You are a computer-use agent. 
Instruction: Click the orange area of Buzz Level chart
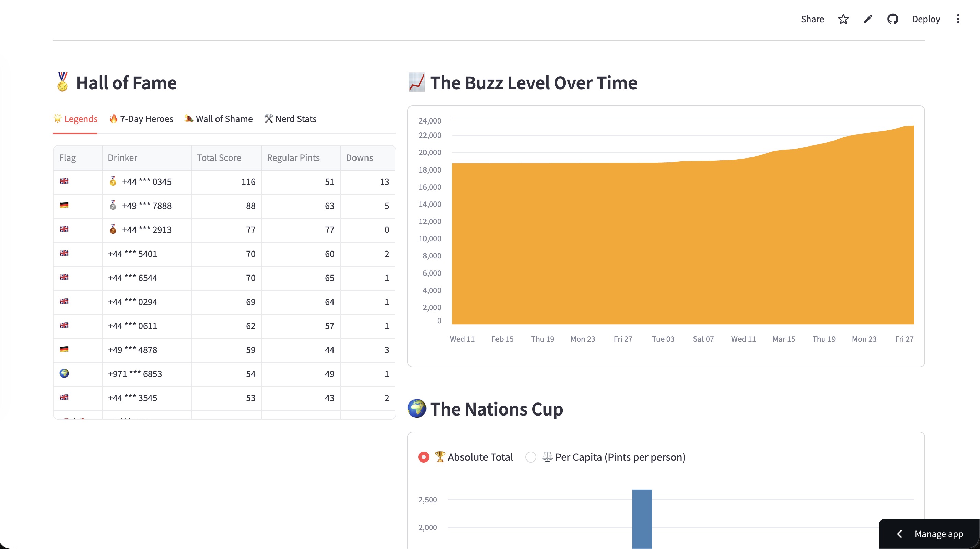click(683, 244)
